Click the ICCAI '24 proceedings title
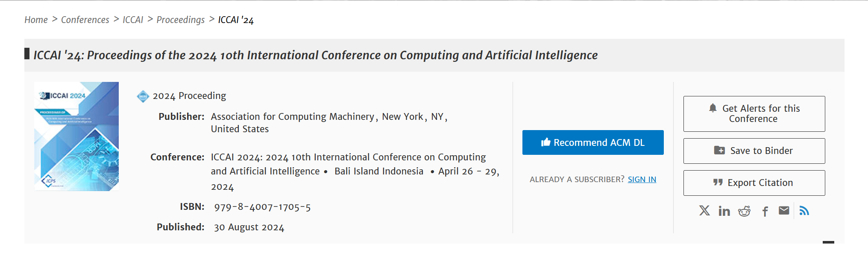Viewport: 868px width, 267px height. tap(315, 55)
